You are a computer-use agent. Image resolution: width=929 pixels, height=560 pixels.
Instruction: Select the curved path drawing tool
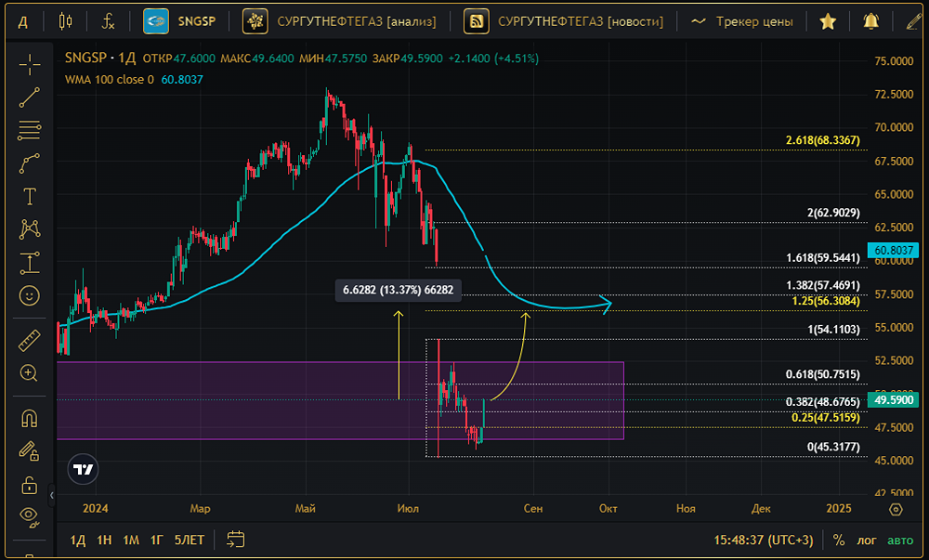[30, 163]
